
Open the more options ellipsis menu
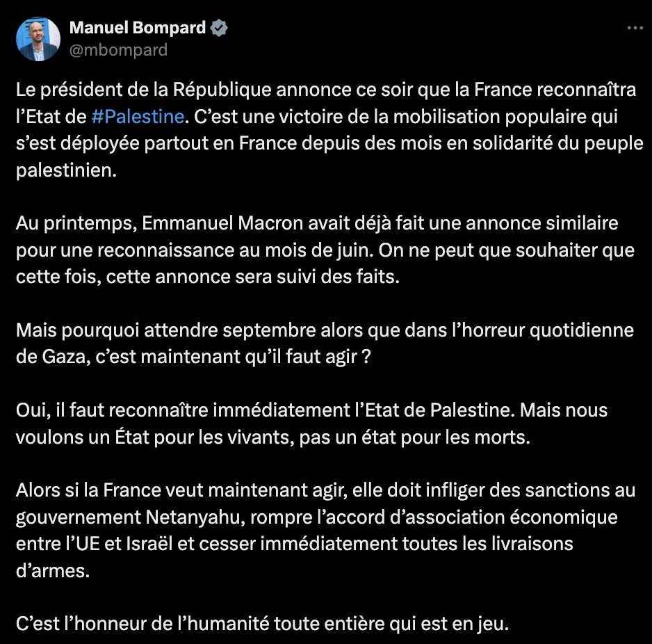click(635, 29)
